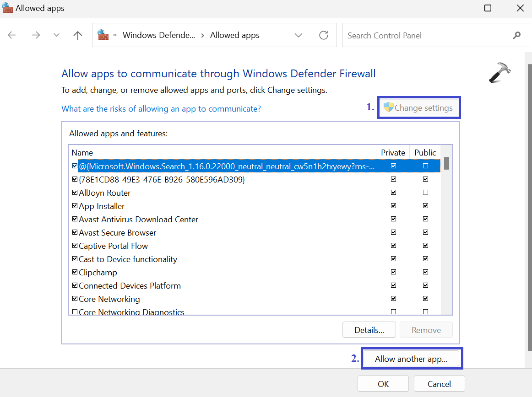Expand the address bar history dropdown

click(299, 35)
